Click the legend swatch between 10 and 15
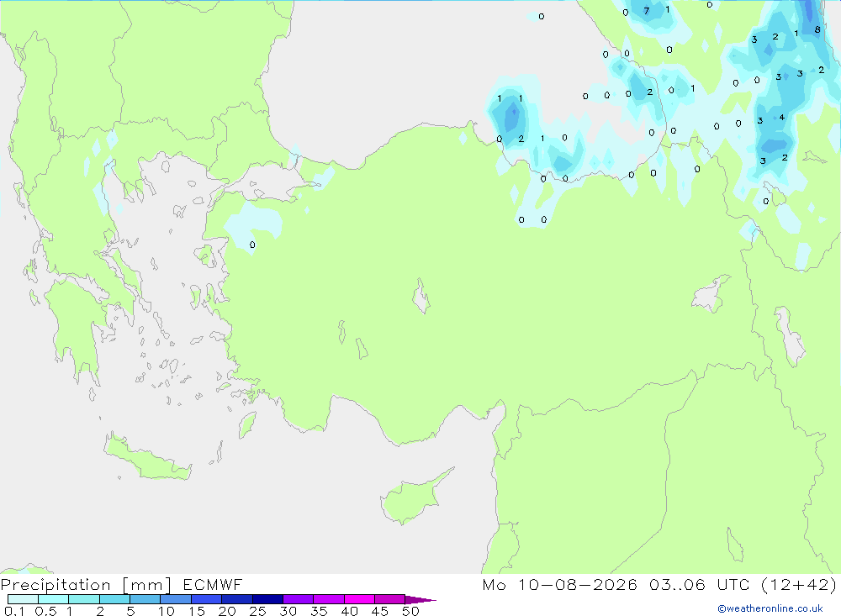Image resolution: width=841 pixels, height=616 pixels. (x=176, y=599)
